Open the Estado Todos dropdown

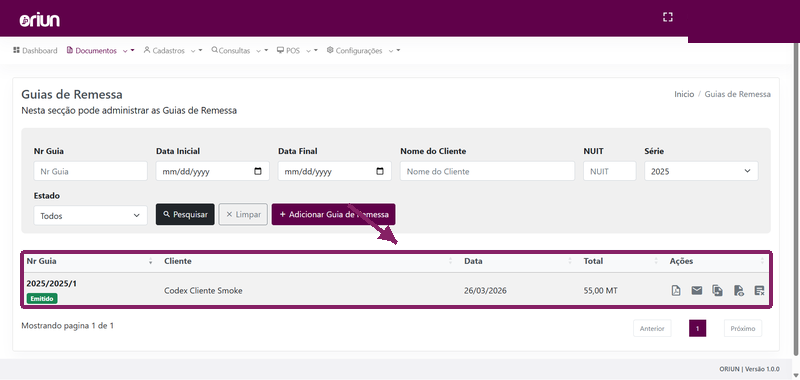click(x=90, y=215)
